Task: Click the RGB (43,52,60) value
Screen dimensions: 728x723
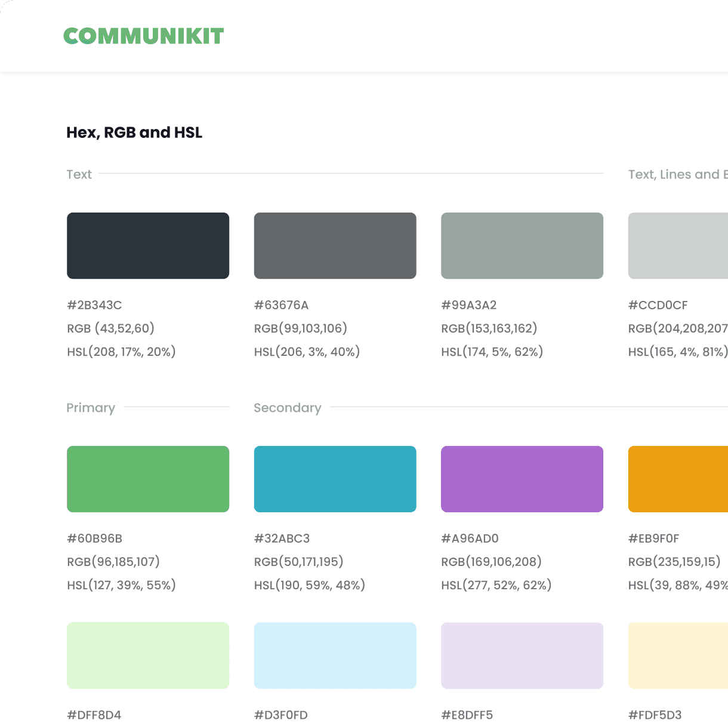Action: click(111, 328)
